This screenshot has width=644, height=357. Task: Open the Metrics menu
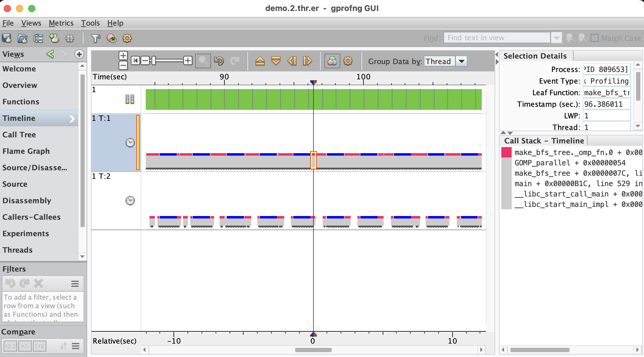(61, 23)
